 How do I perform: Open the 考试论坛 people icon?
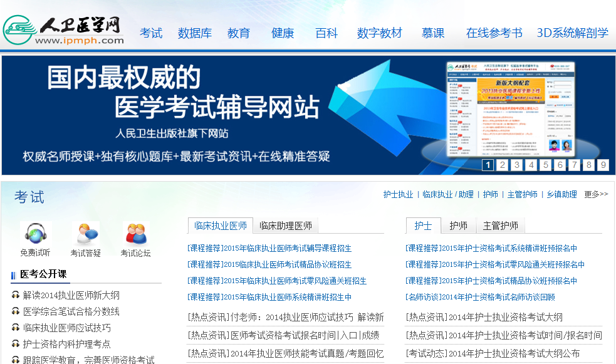(135, 234)
